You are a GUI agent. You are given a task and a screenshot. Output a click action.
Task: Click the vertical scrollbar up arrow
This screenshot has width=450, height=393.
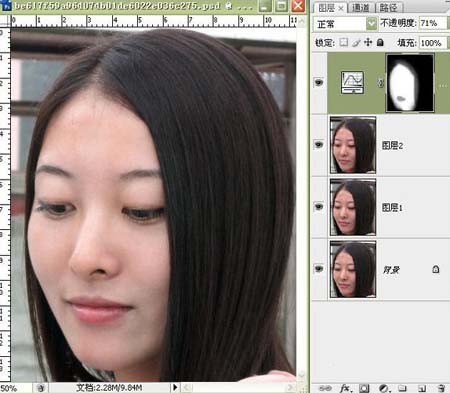(301, 21)
